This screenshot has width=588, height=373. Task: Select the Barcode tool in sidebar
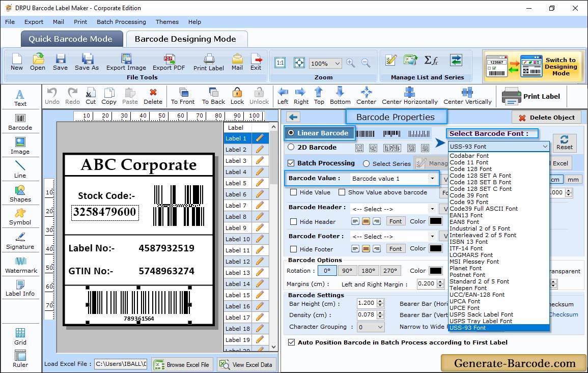pos(20,122)
